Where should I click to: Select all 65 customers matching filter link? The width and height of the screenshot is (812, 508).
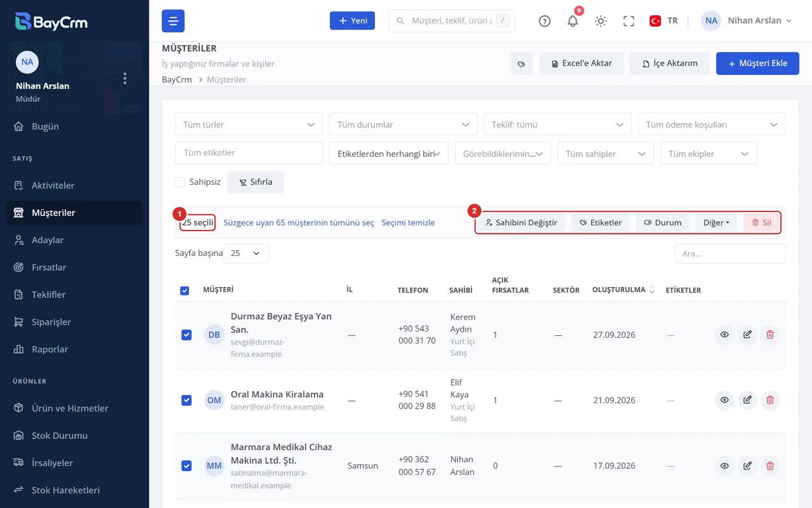(299, 223)
